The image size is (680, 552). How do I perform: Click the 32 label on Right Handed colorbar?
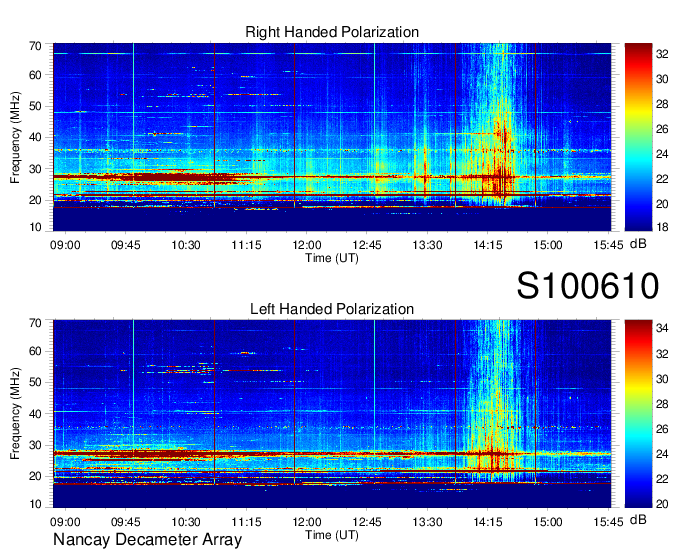tap(662, 54)
